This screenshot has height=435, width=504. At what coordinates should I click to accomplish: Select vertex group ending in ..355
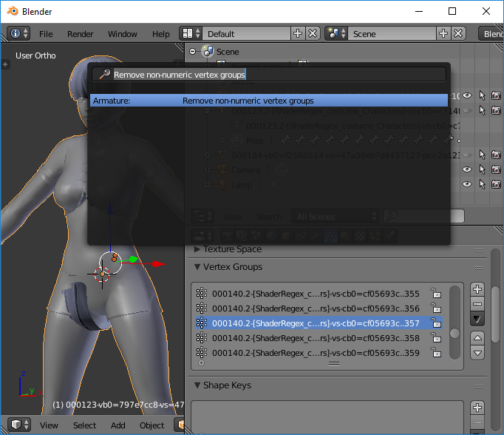coord(316,294)
